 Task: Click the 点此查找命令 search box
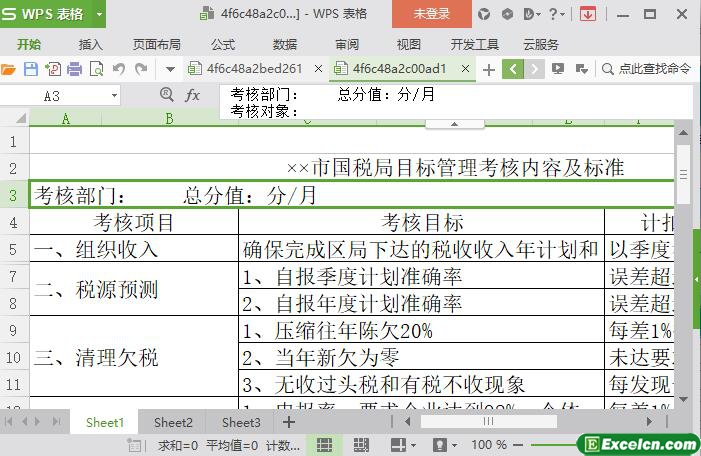click(x=647, y=69)
